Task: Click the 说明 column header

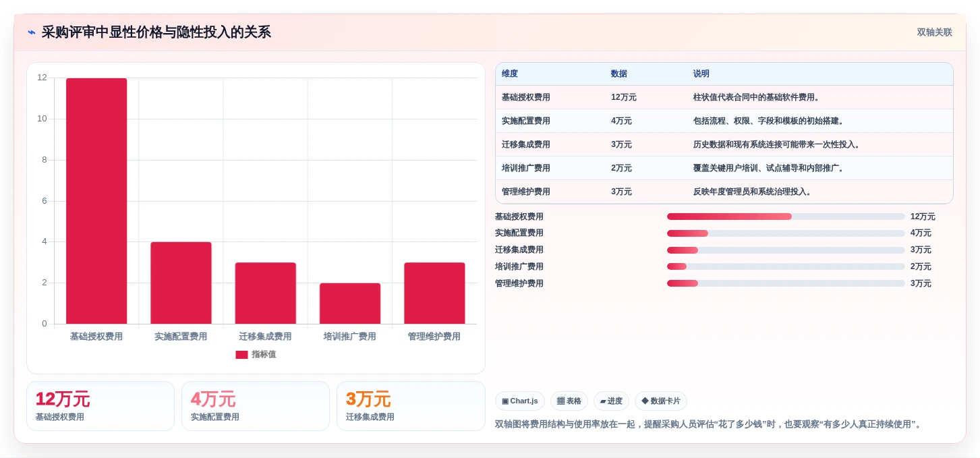Action: tap(701, 74)
